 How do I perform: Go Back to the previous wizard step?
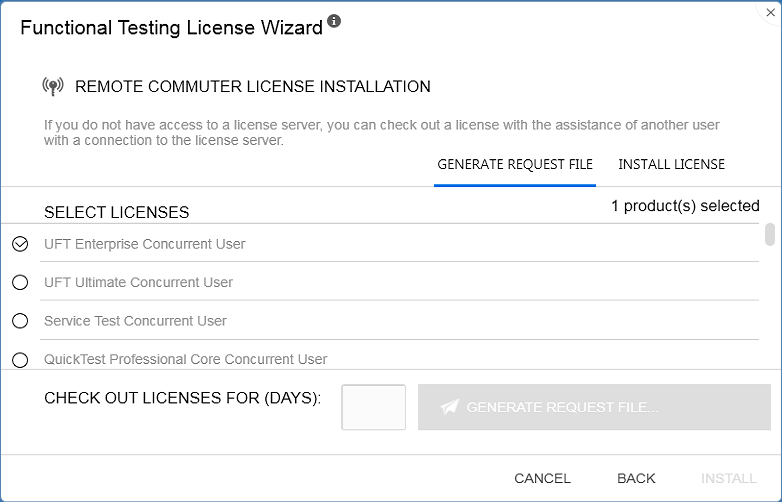[x=636, y=478]
